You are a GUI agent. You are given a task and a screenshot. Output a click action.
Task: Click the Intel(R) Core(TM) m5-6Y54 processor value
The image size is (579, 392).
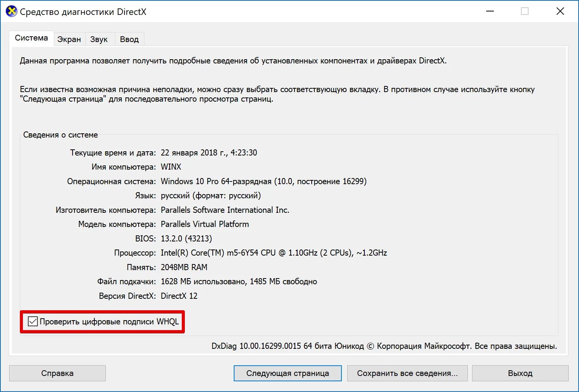274,253
